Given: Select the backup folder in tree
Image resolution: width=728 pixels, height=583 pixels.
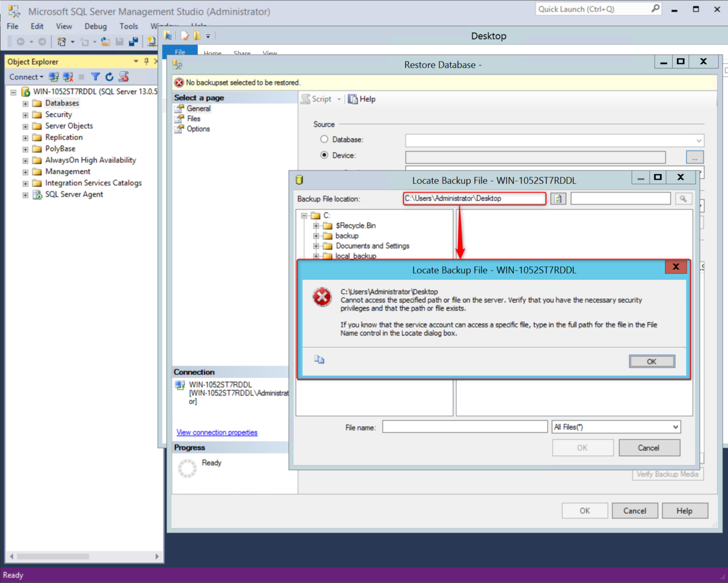Looking at the screenshot, I should click(347, 236).
